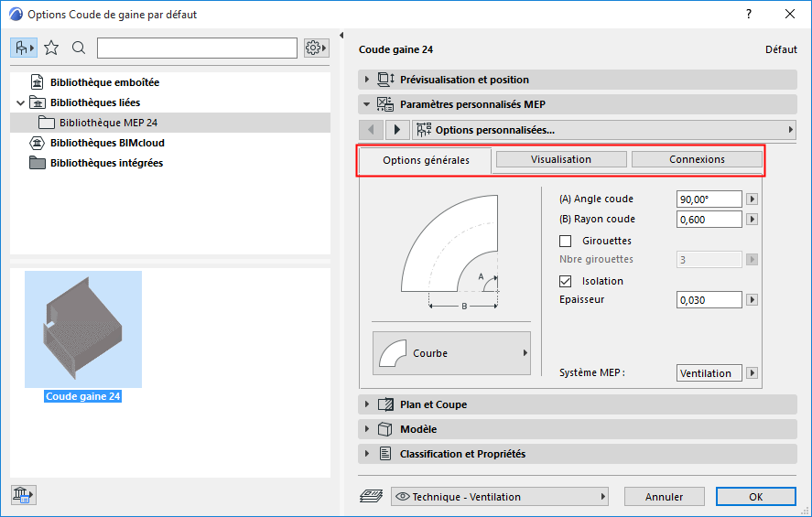812x517 pixels.
Task: Expand the Modèle panel
Action: click(367, 429)
